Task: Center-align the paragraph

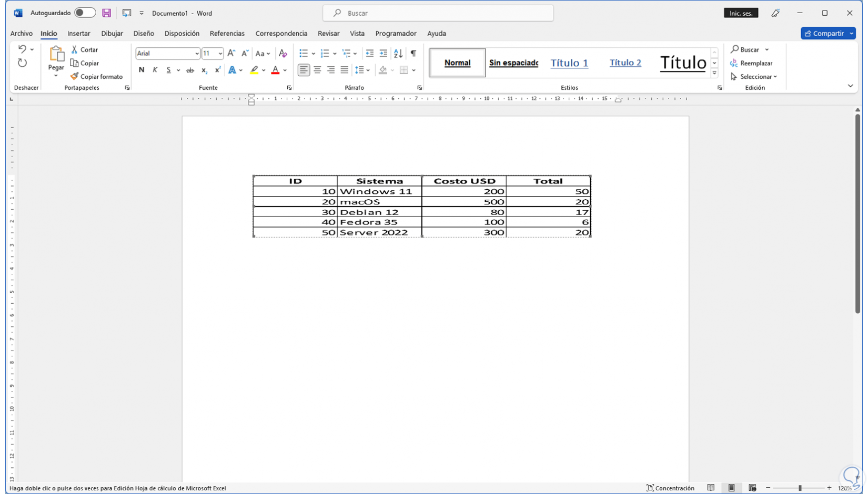Action: click(x=317, y=70)
